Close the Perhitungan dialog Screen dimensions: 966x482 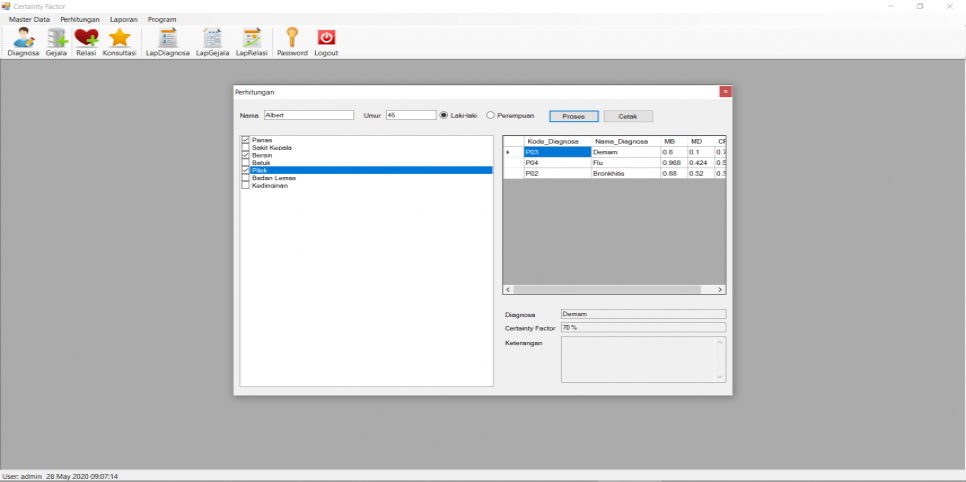click(x=725, y=92)
